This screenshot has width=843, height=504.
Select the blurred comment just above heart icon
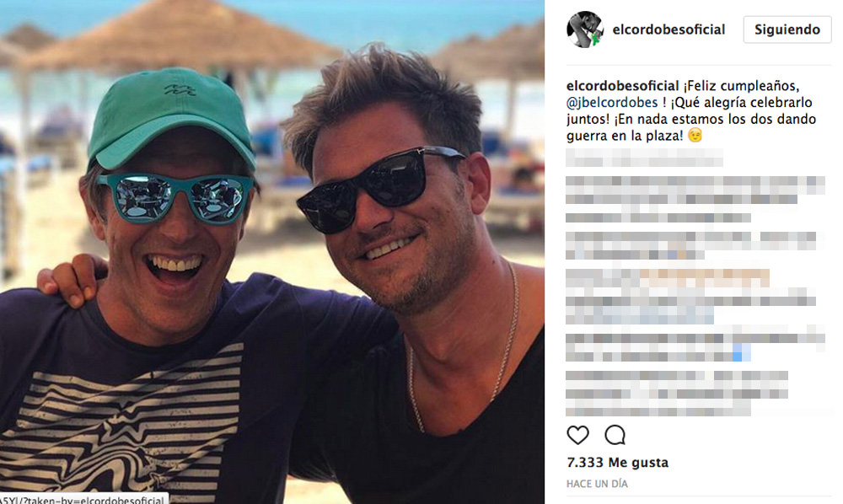click(x=677, y=394)
